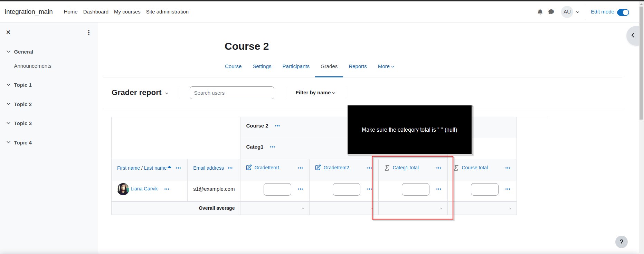Open Dashboard from top navigation
The height and width of the screenshot is (254, 644).
96,12
